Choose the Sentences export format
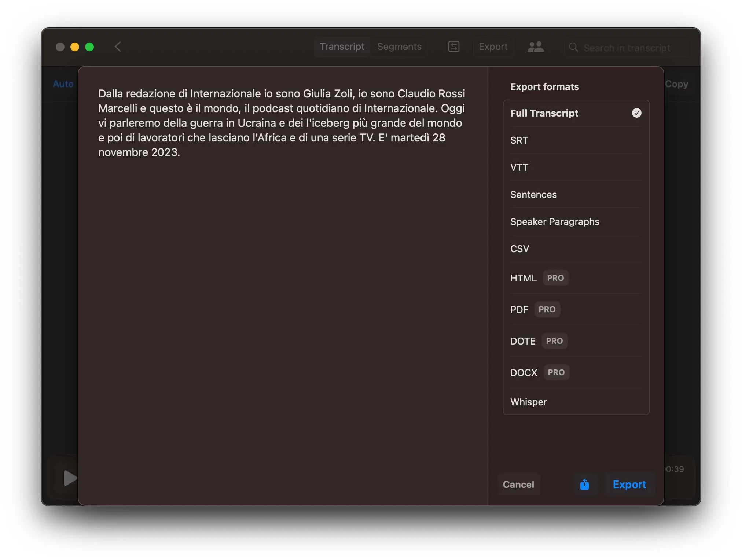Image resolution: width=742 pixels, height=560 pixels. [533, 195]
